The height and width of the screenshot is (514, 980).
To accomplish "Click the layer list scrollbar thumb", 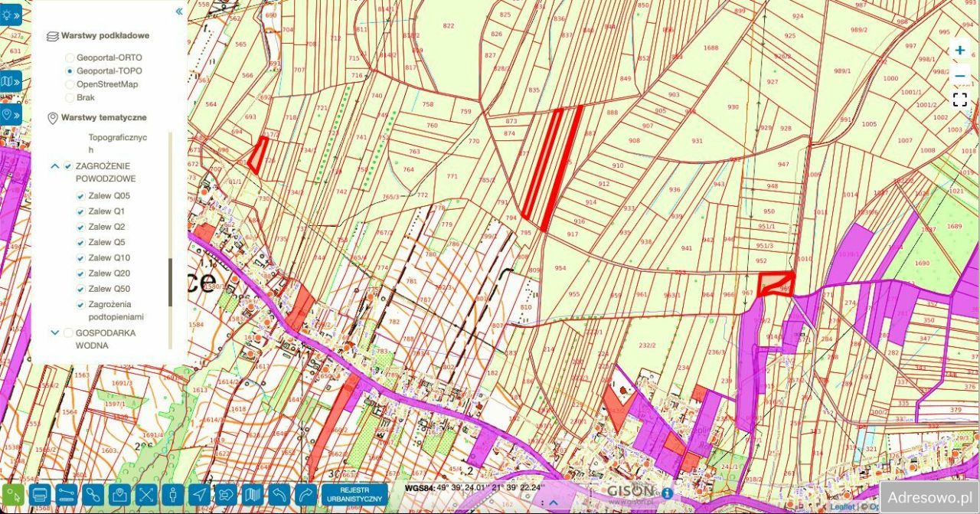I will [170, 282].
